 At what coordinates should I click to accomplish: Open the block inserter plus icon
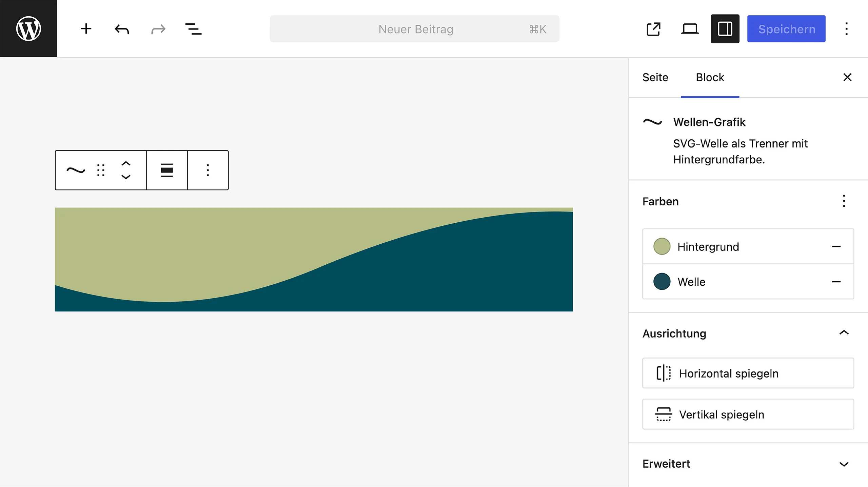pyautogui.click(x=86, y=29)
